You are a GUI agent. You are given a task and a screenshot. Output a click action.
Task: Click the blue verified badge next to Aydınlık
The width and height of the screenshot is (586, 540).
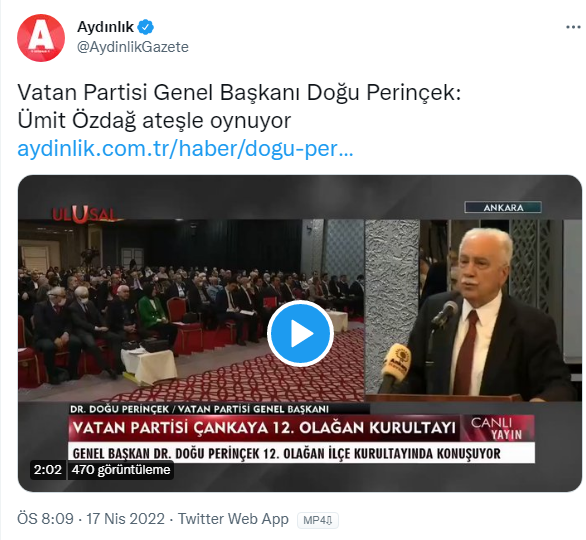click(146, 27)
